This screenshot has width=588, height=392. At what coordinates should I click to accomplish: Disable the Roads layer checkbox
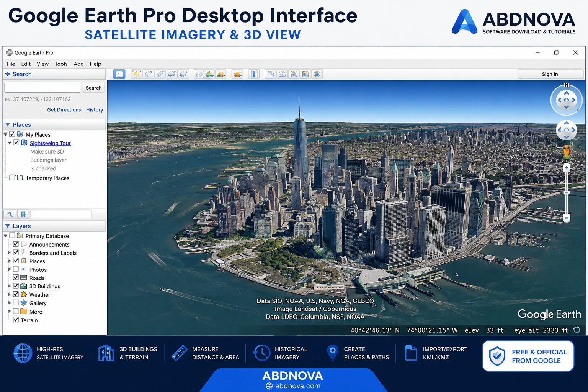pos(16,278)
